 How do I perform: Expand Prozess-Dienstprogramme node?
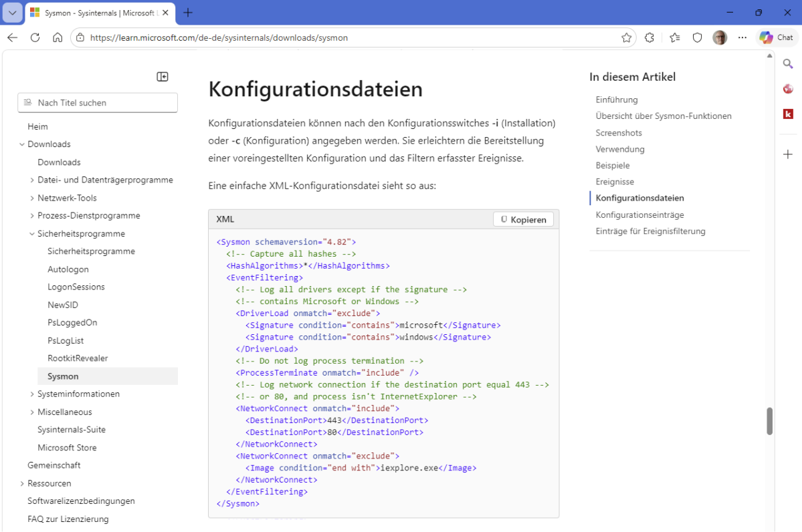pyautogui.click(x=31, y=216)
